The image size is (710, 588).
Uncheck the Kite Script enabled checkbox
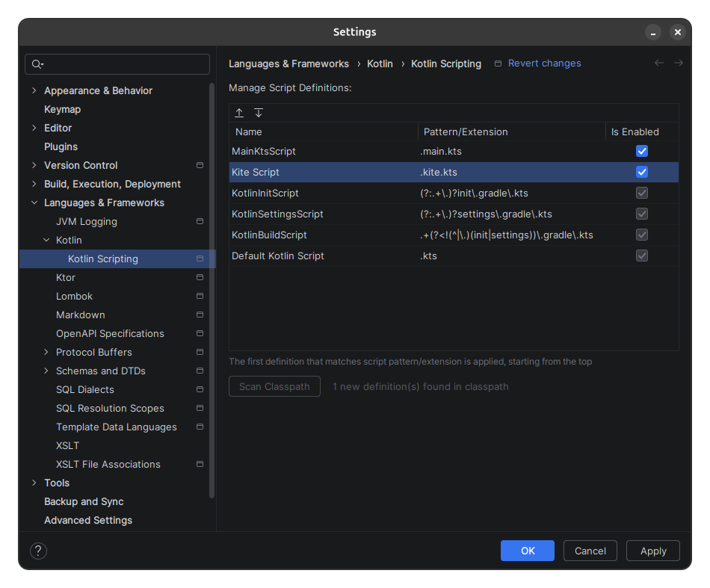[x=642, y=172]
